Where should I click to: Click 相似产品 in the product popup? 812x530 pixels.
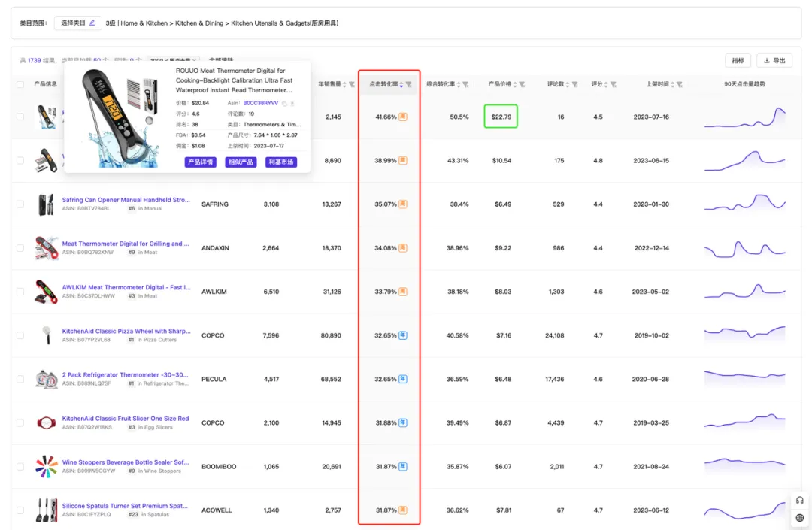tap(241, 162)
